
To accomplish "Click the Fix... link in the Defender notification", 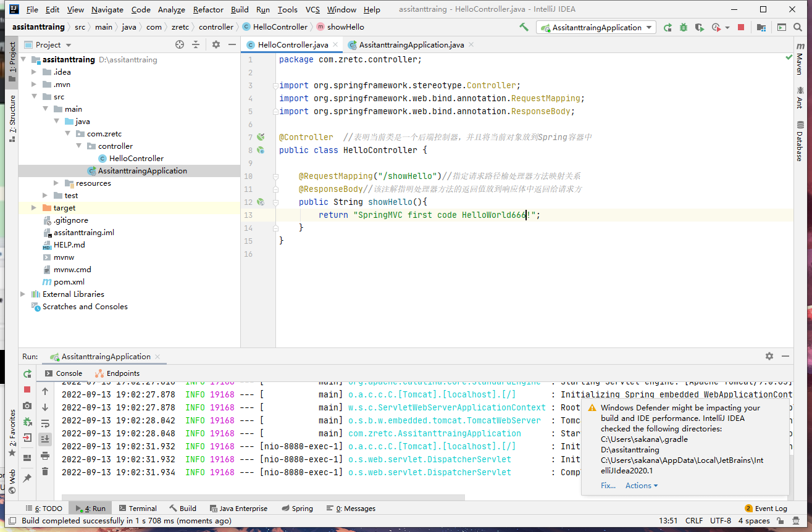I will pyautogui.click(x=608, y=486).
